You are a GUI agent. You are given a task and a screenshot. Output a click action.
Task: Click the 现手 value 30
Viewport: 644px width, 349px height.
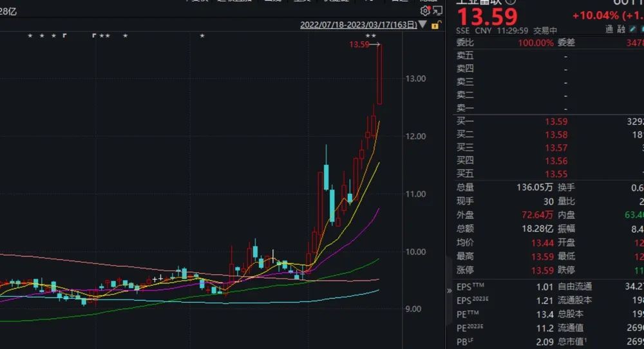click(548, 202)
